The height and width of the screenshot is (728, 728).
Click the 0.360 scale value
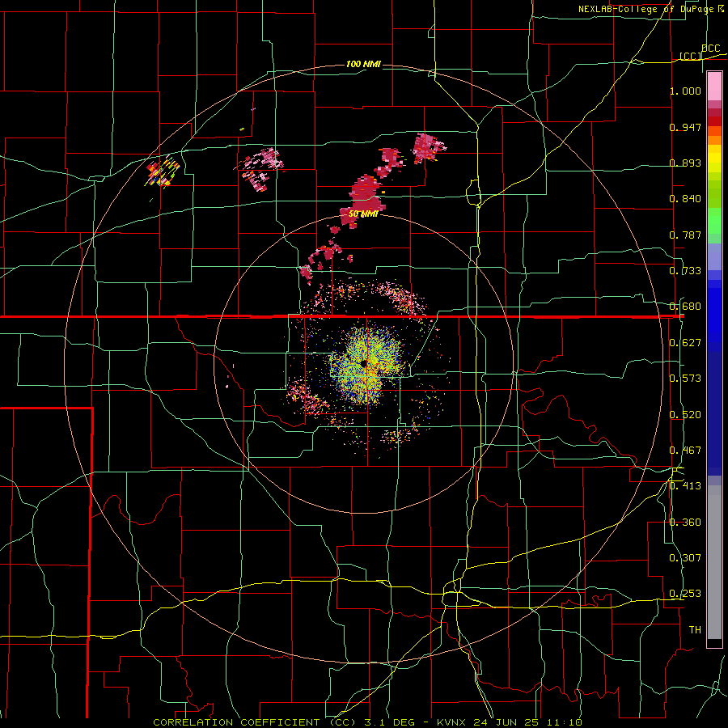pos(685,523)
